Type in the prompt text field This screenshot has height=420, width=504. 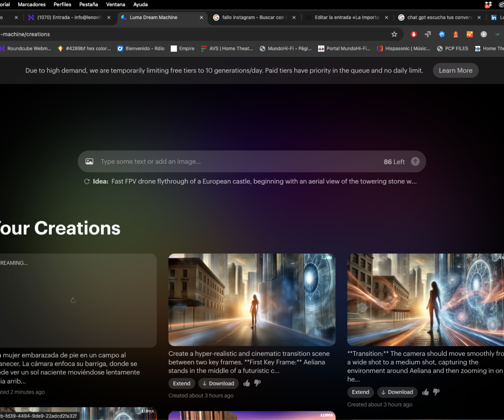pos(235,162)
